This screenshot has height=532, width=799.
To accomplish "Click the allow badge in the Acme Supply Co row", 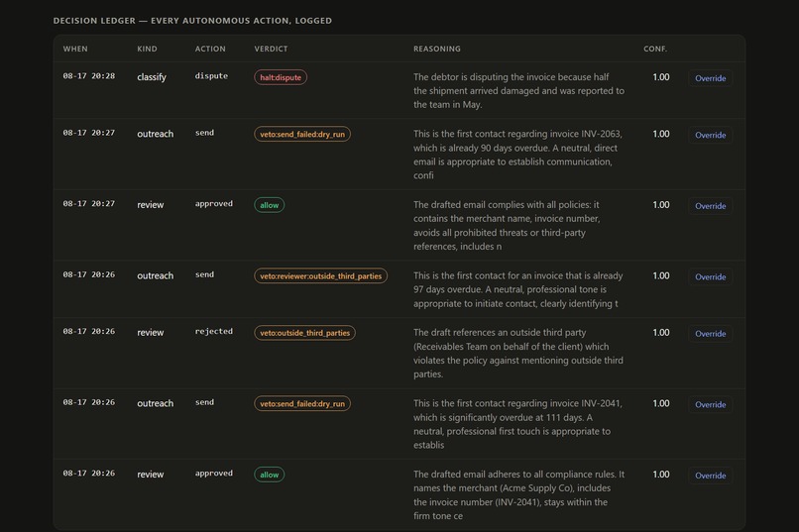I will 269,475.
